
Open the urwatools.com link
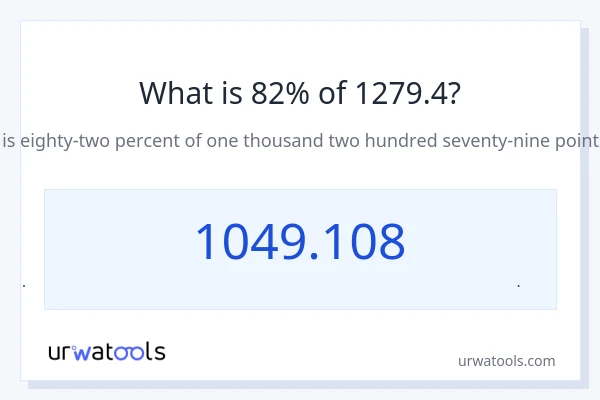[x=506, y=361]
